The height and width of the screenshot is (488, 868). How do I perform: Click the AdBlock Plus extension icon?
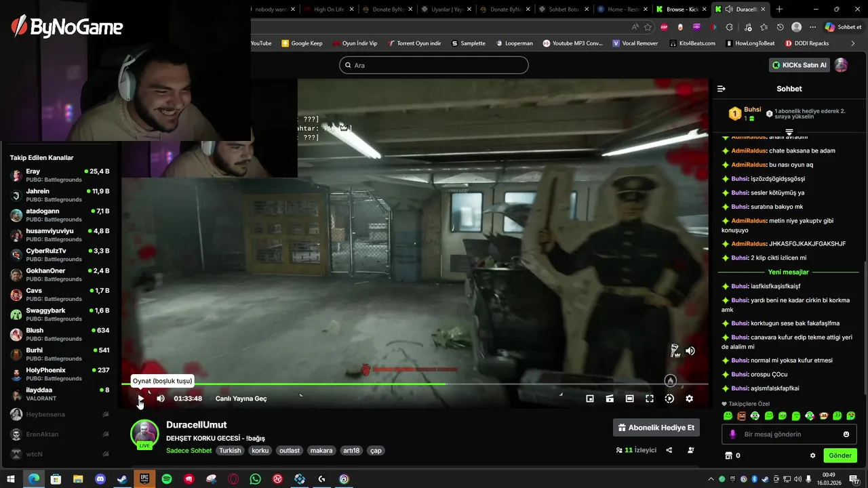(x=664, y=27)
